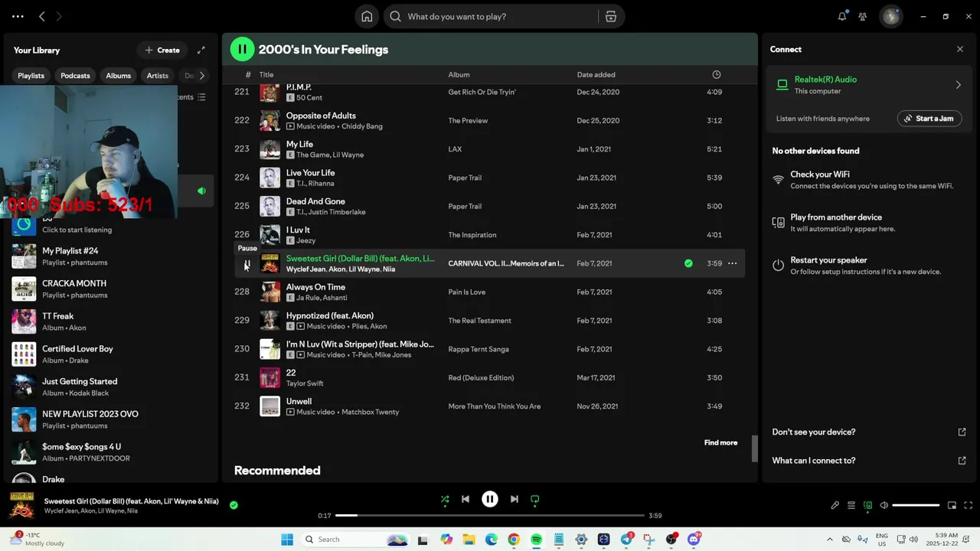Adjust the volume slider
This screenshot has width=980, height=551.
916,505
